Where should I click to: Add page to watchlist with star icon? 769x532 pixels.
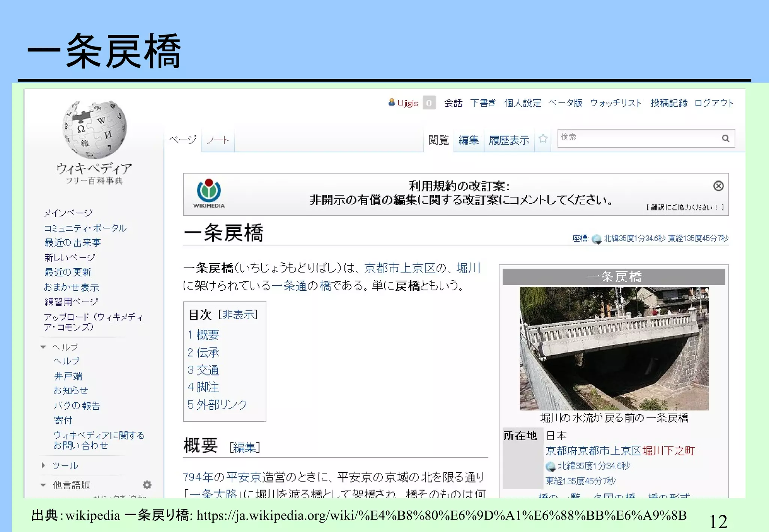click(543, 139)
